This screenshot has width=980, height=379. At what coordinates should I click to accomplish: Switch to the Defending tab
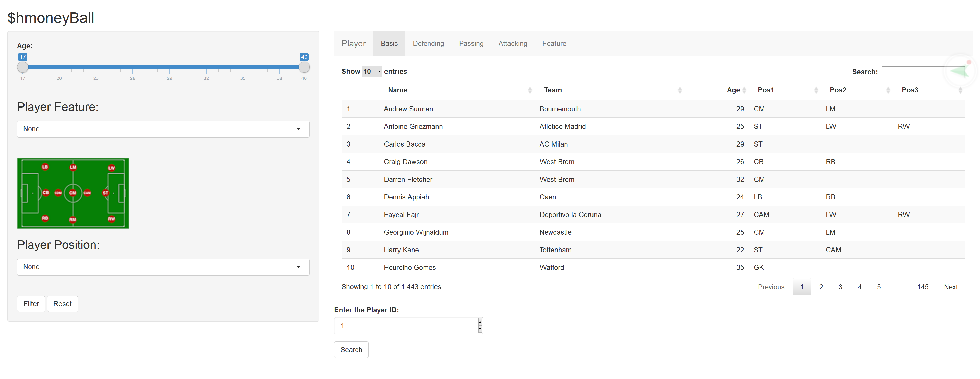[428, 44]
